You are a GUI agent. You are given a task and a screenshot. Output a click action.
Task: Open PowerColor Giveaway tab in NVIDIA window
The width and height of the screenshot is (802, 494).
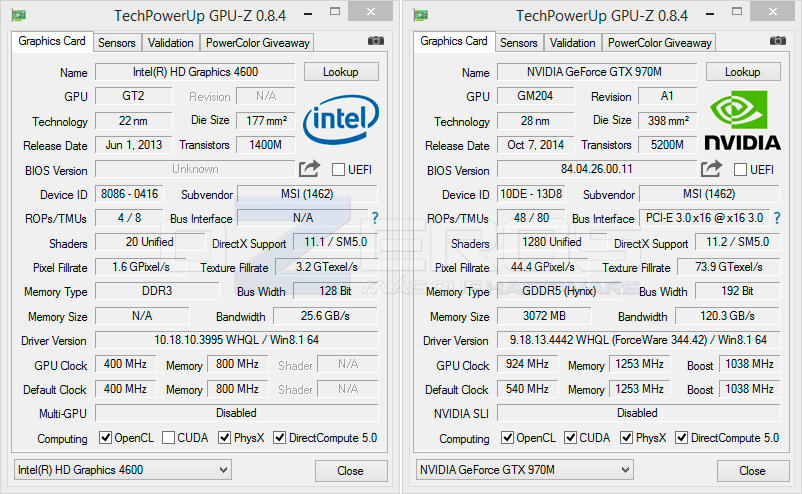point(659,43)
